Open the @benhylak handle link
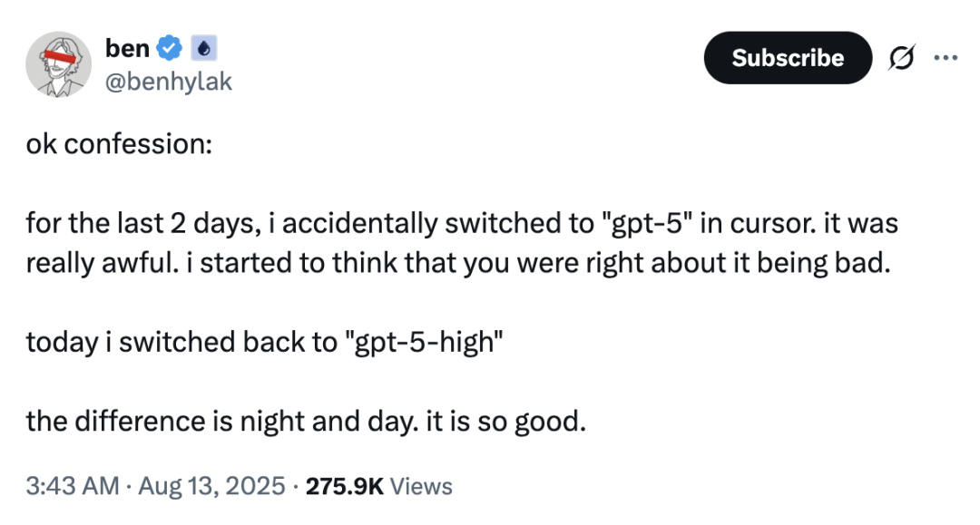Screen dimensions: 980x525 [x=170, y=82]
